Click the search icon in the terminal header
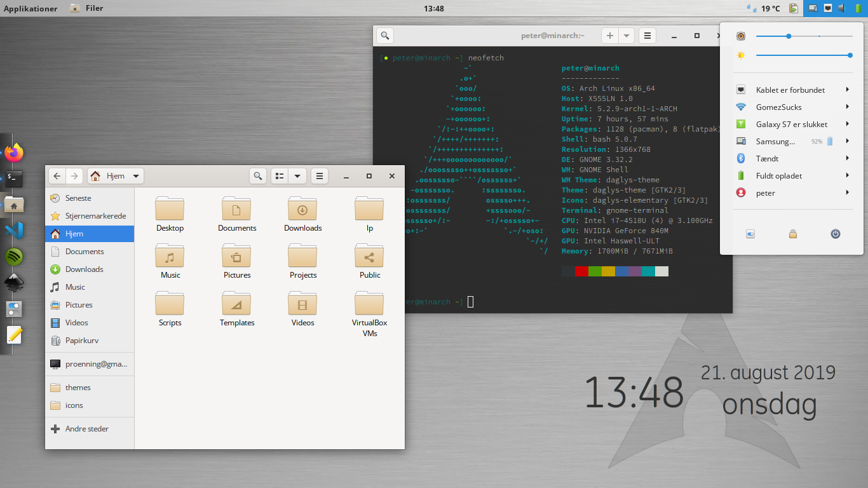This screenshot has height=488, width=868. [x=385, y=36]
